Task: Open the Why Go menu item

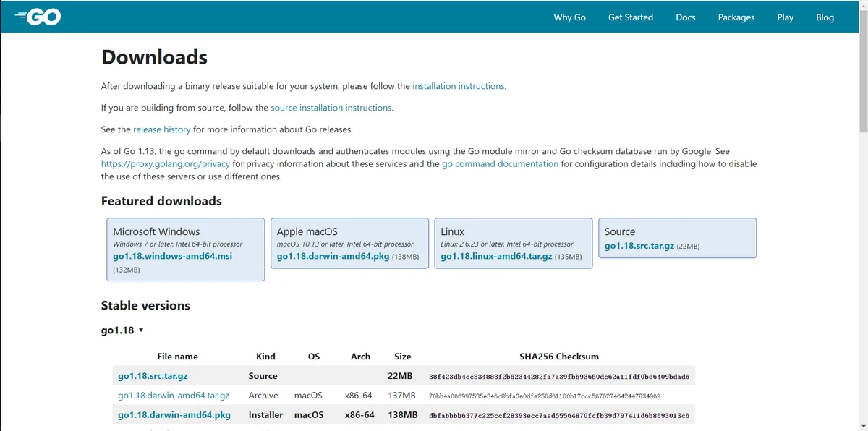Action: click(570, 17)
